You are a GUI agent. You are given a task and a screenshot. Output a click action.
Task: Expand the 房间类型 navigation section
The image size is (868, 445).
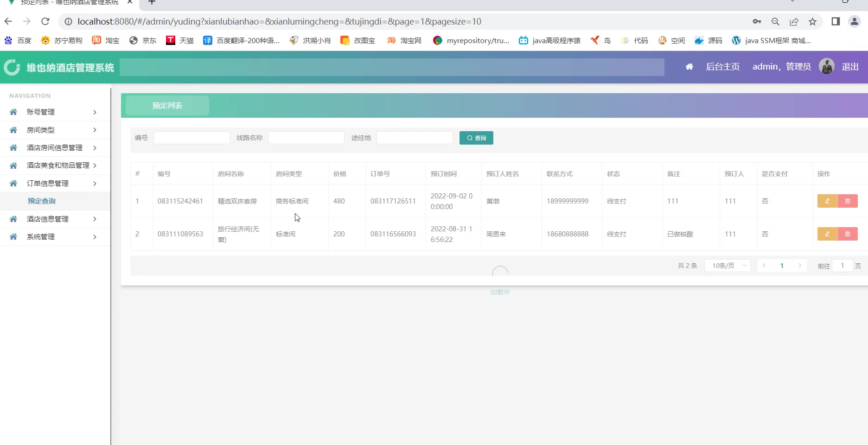pos(55,130)
